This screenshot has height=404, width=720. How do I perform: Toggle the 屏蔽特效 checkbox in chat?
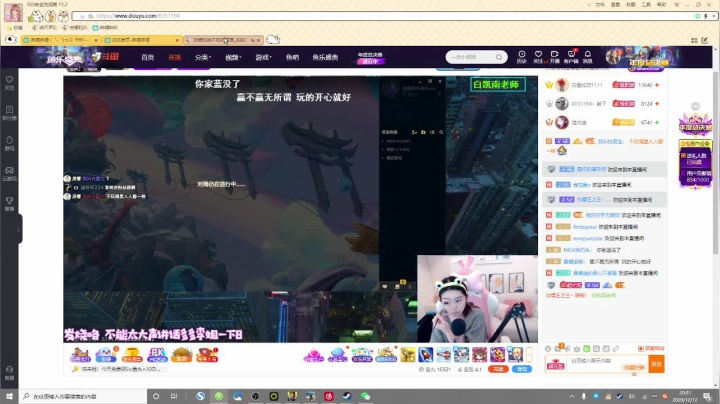coord(651,349)
